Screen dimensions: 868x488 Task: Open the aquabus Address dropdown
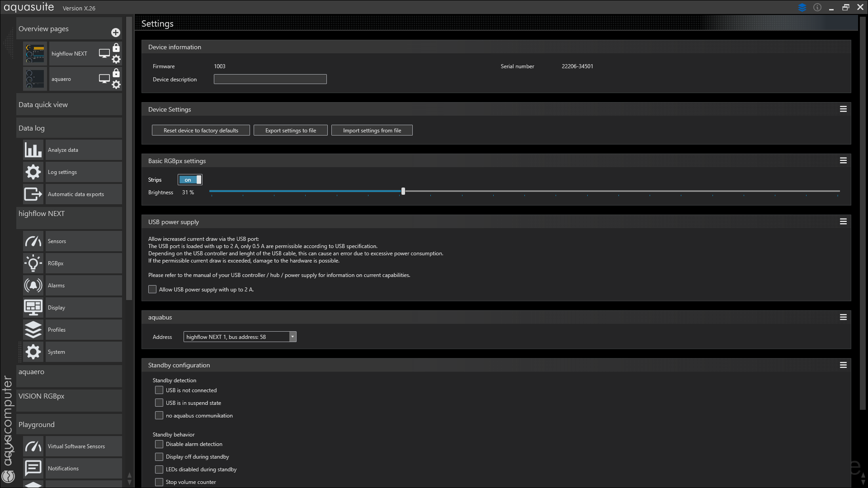click(240, 337)
